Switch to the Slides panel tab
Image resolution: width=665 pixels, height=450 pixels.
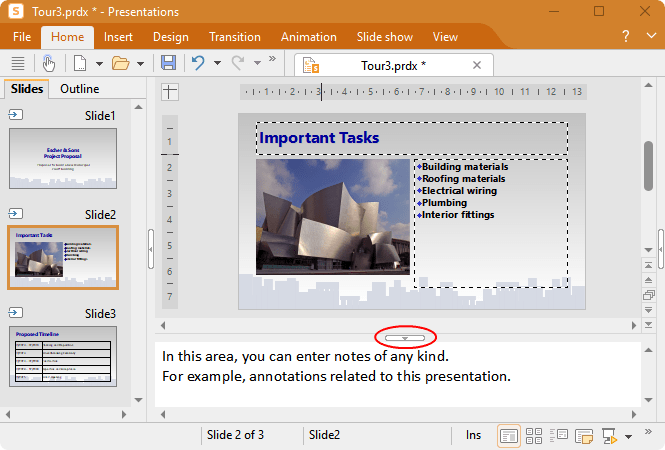tap(27, 89)
